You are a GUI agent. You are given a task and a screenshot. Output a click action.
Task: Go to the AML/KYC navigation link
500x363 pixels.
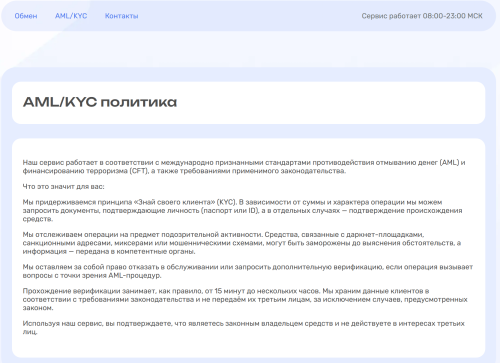(71, 16)
